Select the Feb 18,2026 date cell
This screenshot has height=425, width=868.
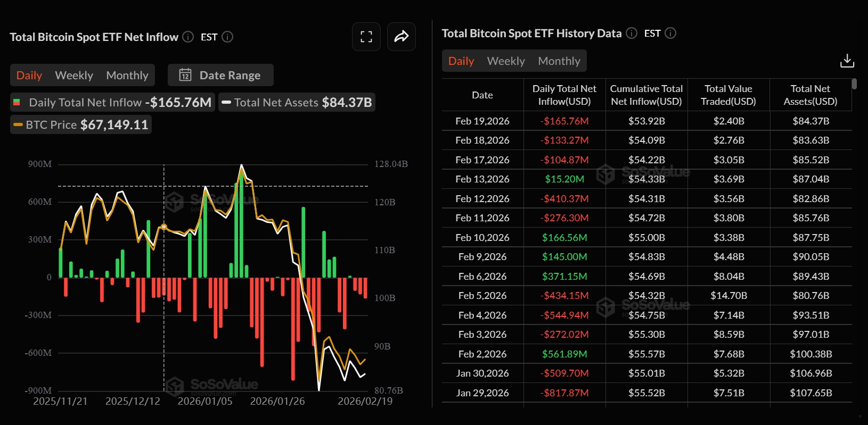[482, 140]
